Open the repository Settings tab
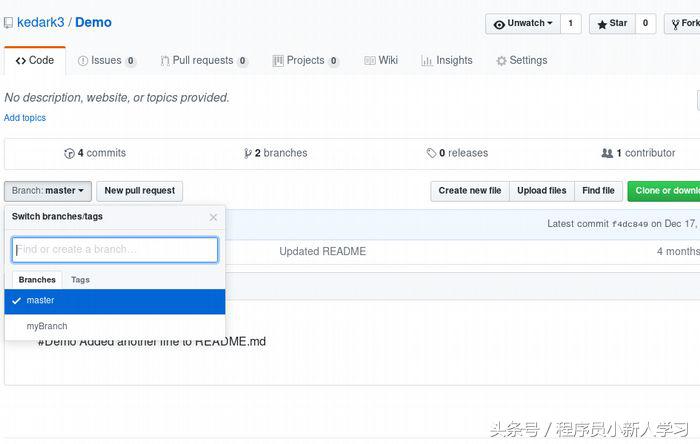 point(521,60)
